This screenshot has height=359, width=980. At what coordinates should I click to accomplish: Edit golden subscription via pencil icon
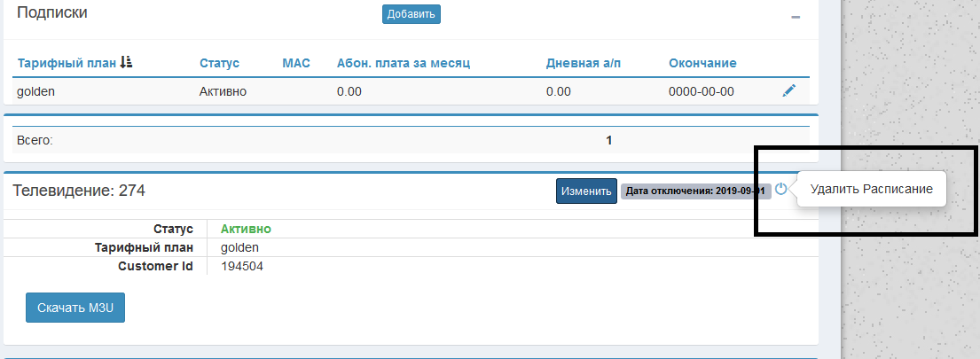tap(789, 90)
